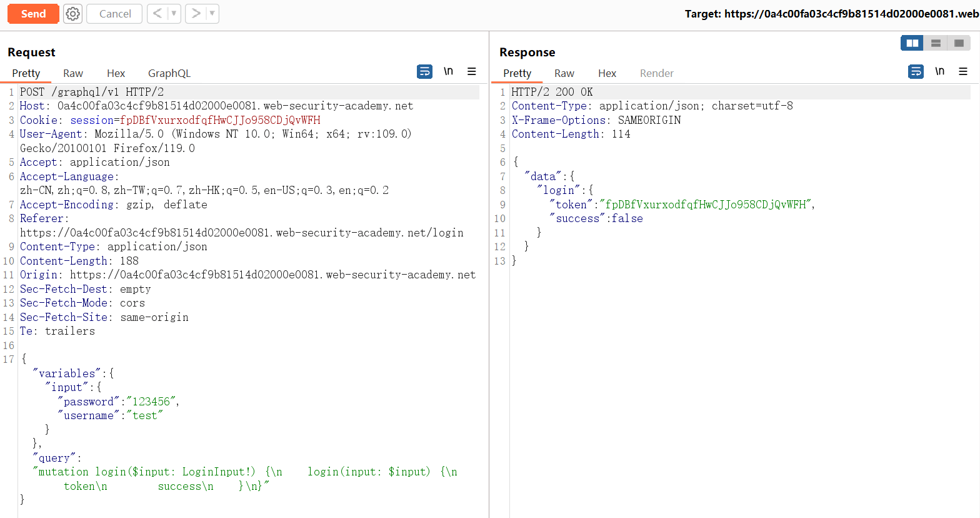Expand the back history dropdown arrow
The image size is (980, 518).
click(174, 14)
